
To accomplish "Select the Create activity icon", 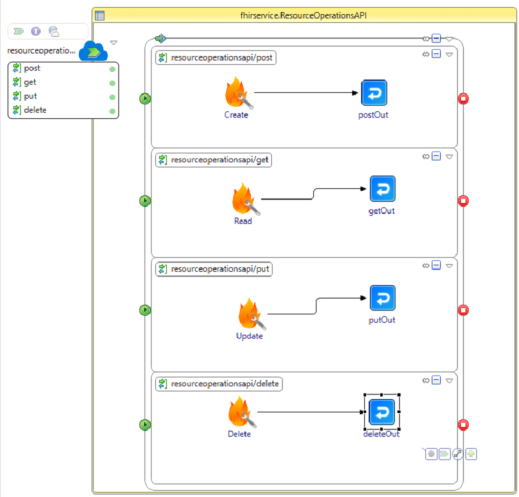I will 238,93.
